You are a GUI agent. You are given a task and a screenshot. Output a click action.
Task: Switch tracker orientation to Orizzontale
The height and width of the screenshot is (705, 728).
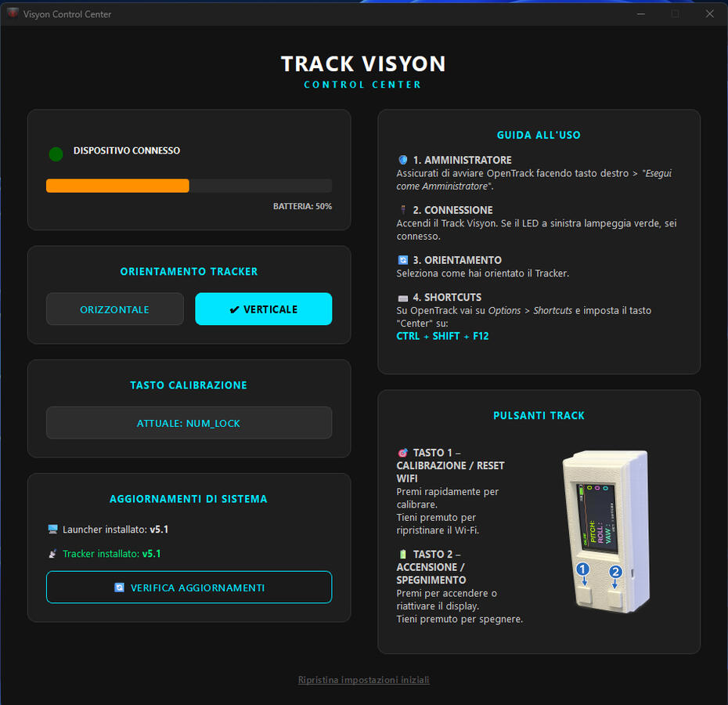(114, 309)
